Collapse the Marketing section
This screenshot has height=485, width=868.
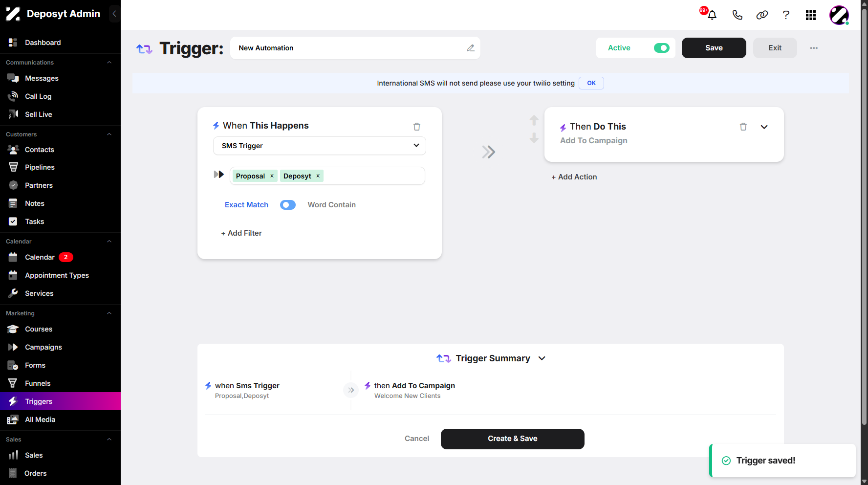coord(109,313)
